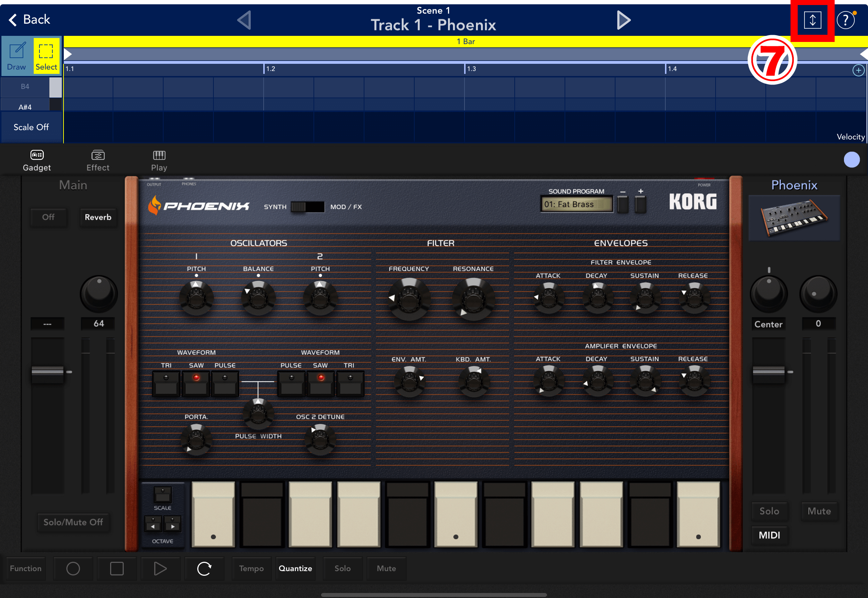Click the PORTA. knob

coord(197,440)
